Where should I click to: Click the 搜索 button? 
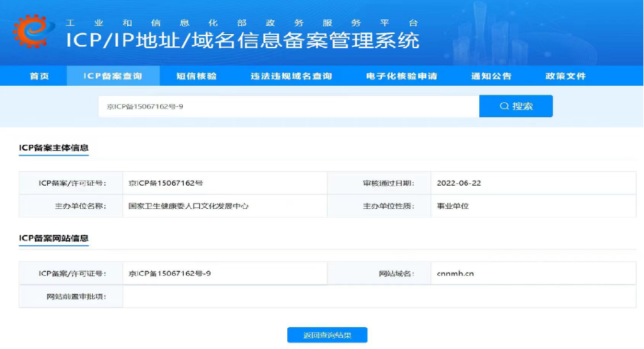coord(516,106)
